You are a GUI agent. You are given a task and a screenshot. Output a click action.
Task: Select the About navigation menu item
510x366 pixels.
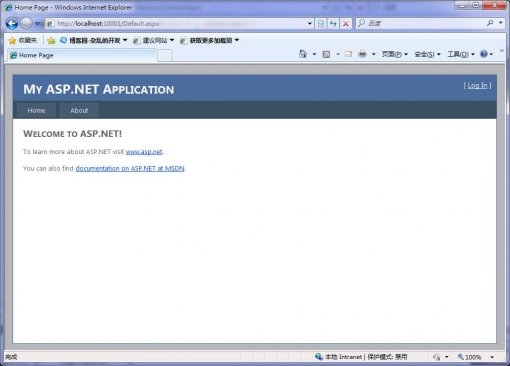coord(79,111)
